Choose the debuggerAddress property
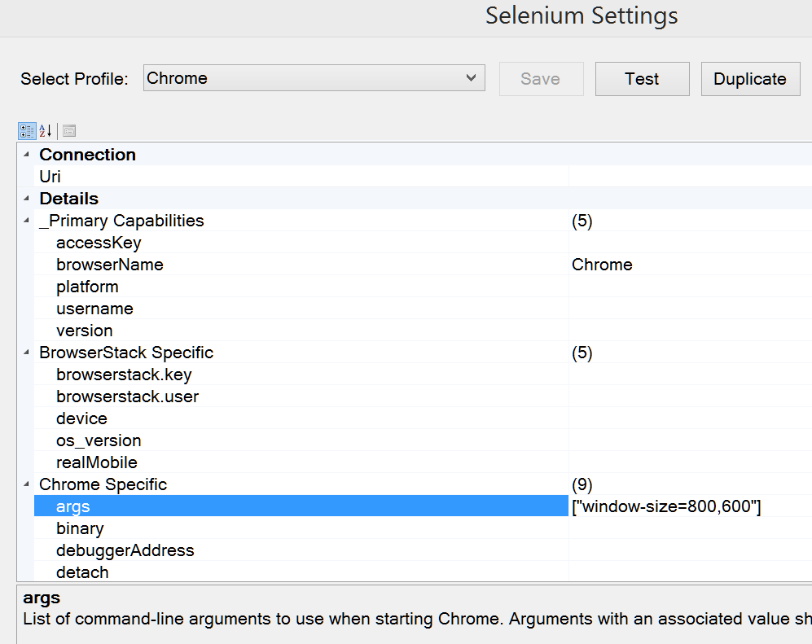This screenshot has height=644, width=812. click(x=125, y=550)
